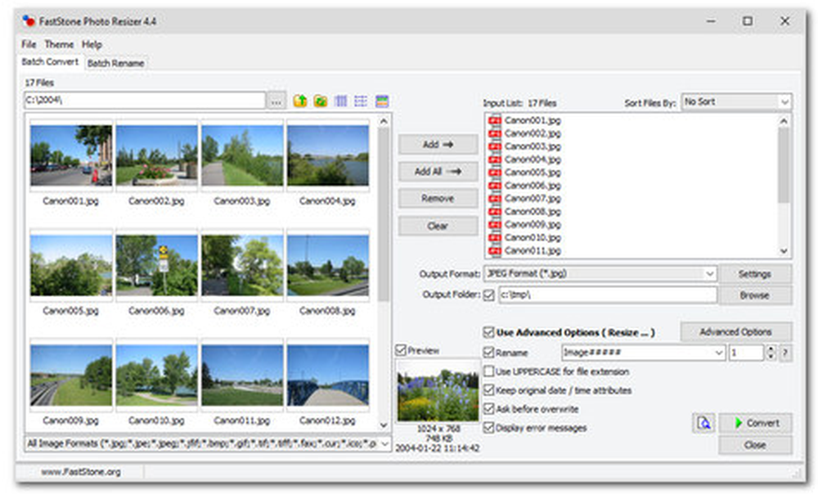818x504 pixels.
Task: Toggle the Rename checkbox
Action: pos(489,353)
